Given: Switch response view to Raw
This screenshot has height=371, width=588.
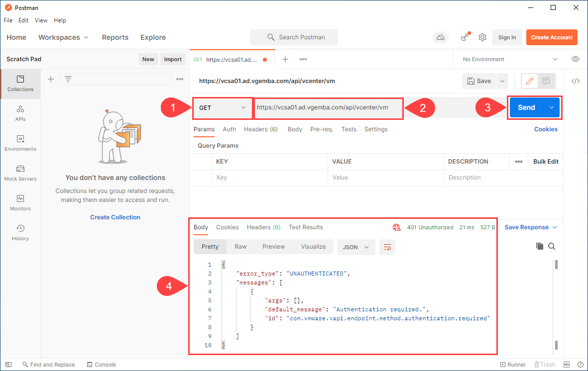Looking at the screenshot, I should pyautogui.click(x=240, y=247).
